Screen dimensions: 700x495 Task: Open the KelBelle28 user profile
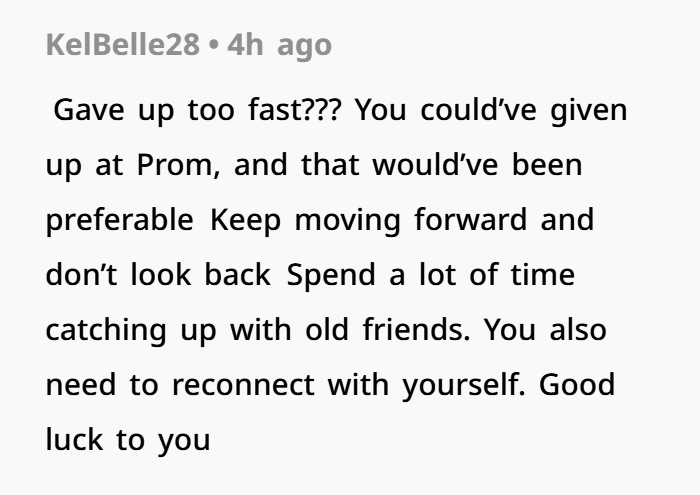[122, 45]
